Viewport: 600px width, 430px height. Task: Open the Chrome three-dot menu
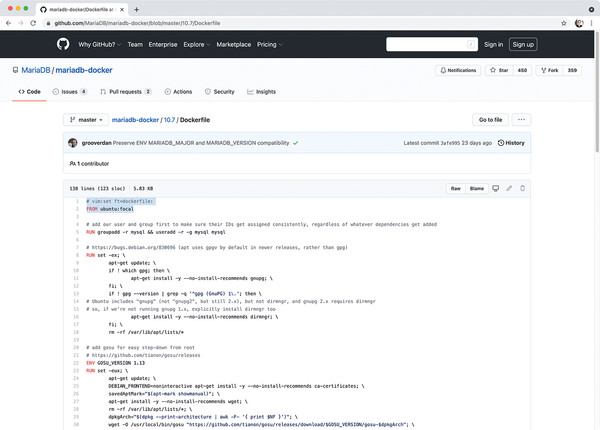[592, 23]
